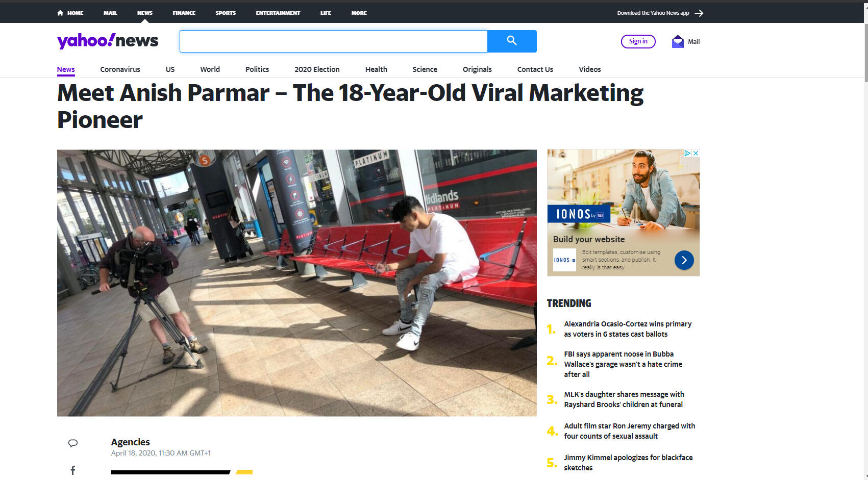Click the Home icon in the top navigation
Viewport: 868px width, 480px height.
[60, 12]
